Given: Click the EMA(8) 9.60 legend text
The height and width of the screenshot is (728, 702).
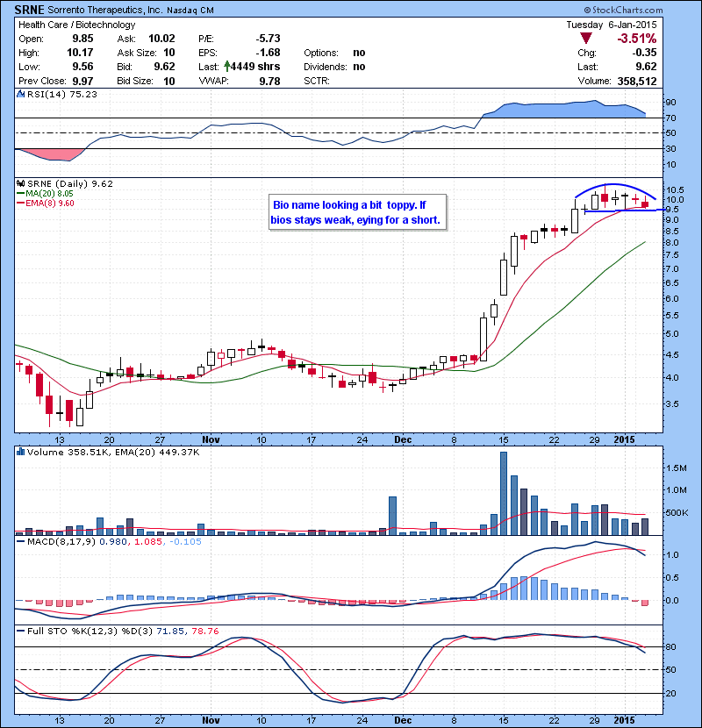Looking at the screenshot, I should point(50,203).
